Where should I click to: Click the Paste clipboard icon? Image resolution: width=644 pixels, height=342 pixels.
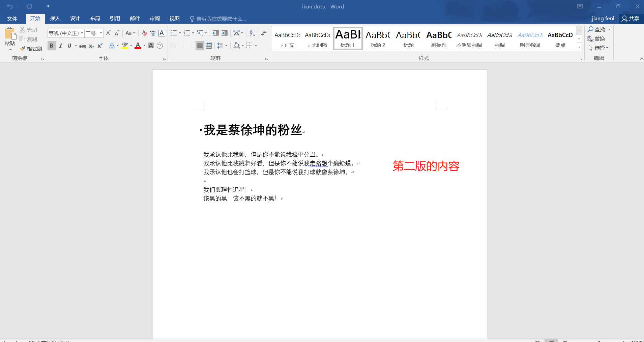10,33
